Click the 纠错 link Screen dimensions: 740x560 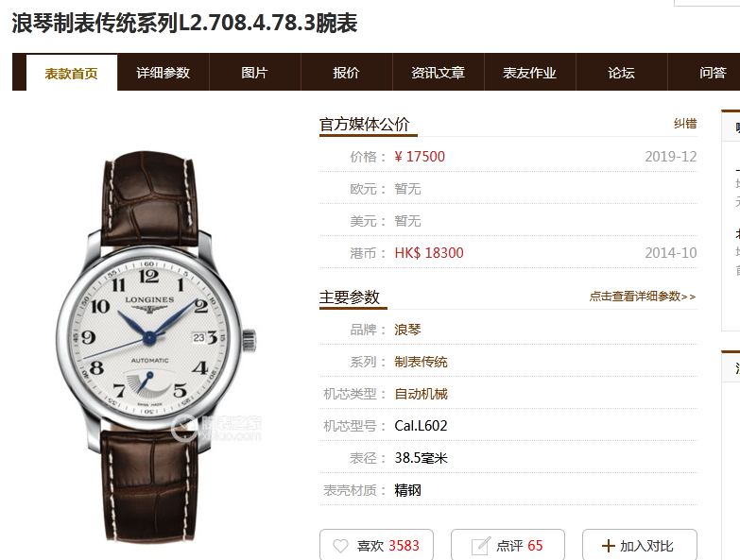(x=685, y=124)
